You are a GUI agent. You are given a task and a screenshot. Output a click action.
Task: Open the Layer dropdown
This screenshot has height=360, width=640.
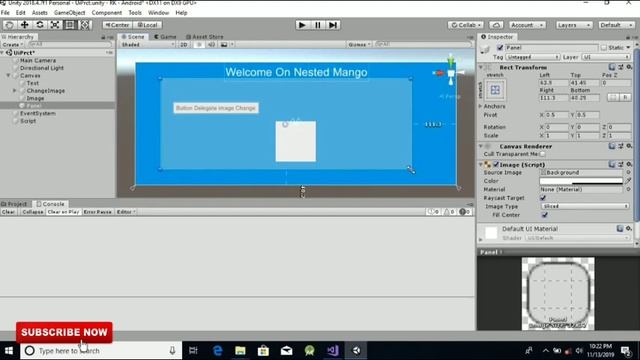(x=606, y=57)
